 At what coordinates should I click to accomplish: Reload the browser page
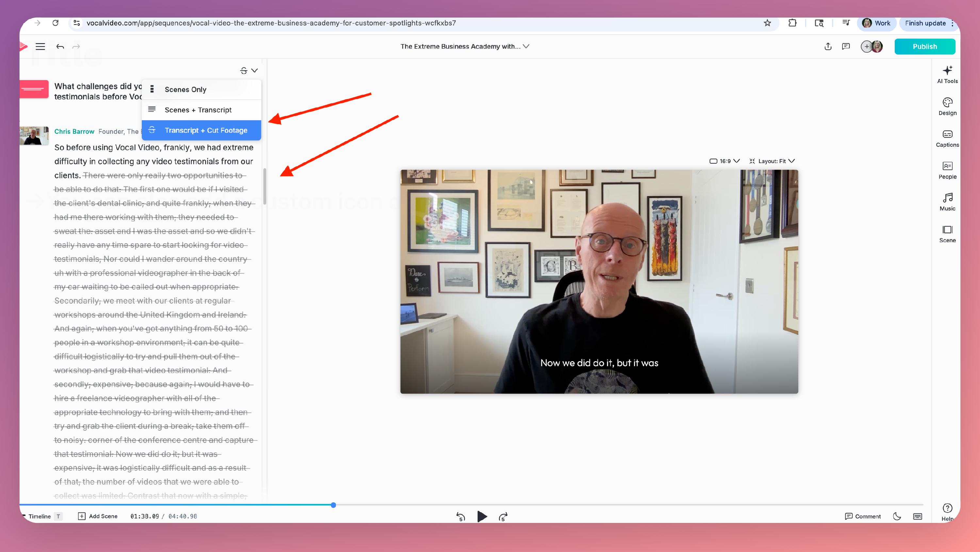coord(56,23)
